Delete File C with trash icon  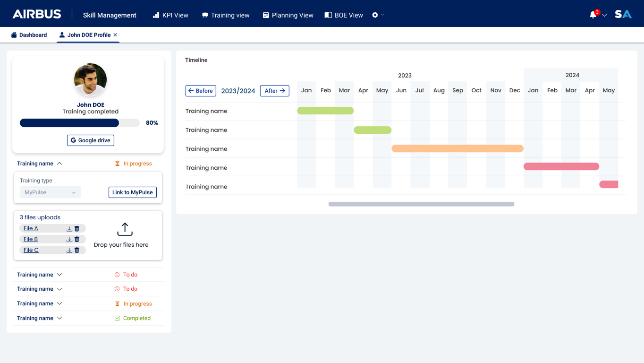(77, 251)
